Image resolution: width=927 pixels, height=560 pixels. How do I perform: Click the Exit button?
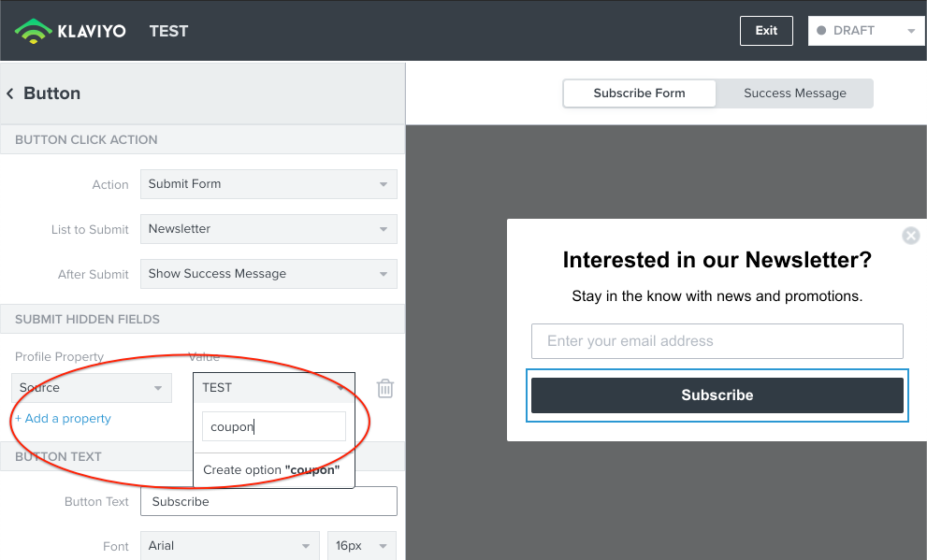coord(766,31)
